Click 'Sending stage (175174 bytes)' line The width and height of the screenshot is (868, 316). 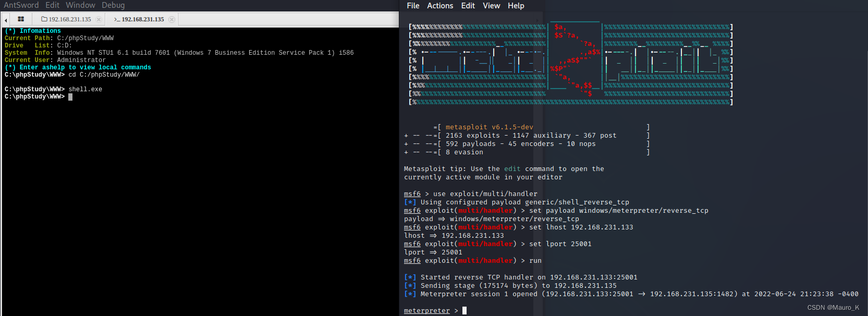510,286
